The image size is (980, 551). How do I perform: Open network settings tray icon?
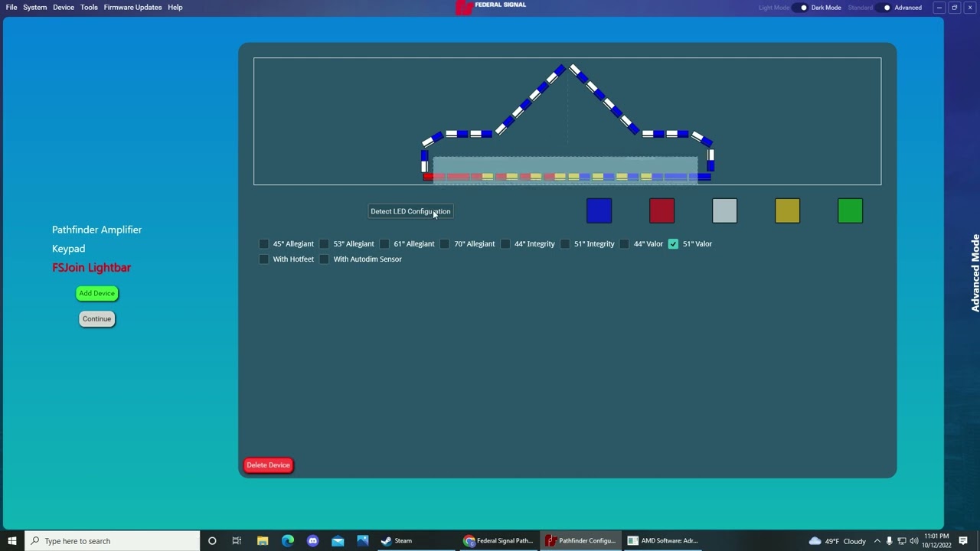901,541
